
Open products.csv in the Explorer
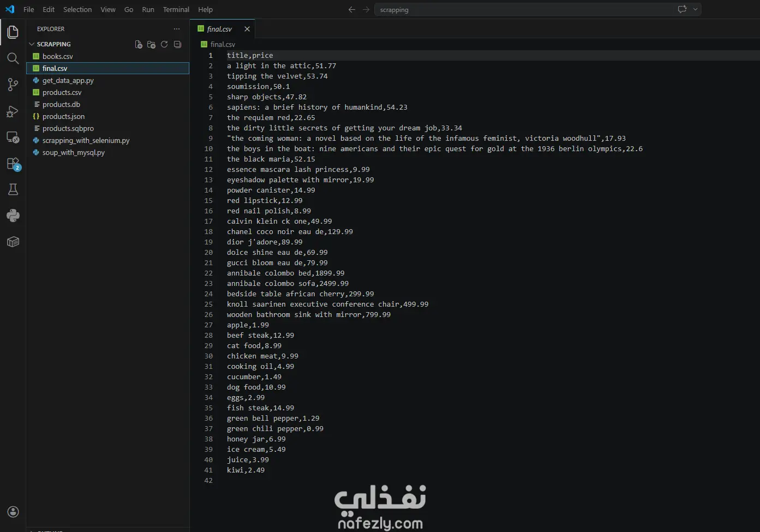pos(108,92)
